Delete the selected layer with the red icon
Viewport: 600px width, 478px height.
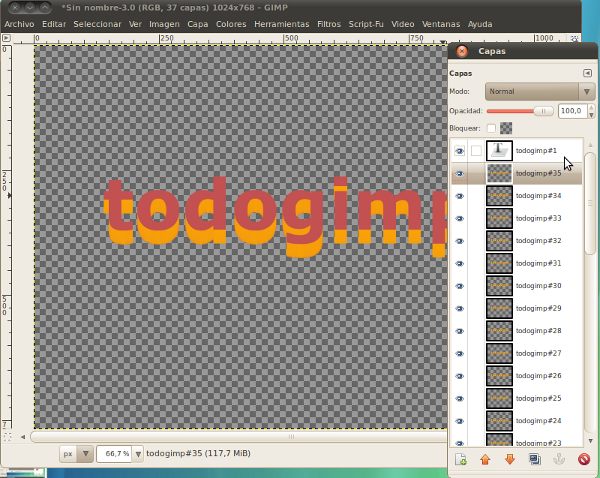point(584,459)
